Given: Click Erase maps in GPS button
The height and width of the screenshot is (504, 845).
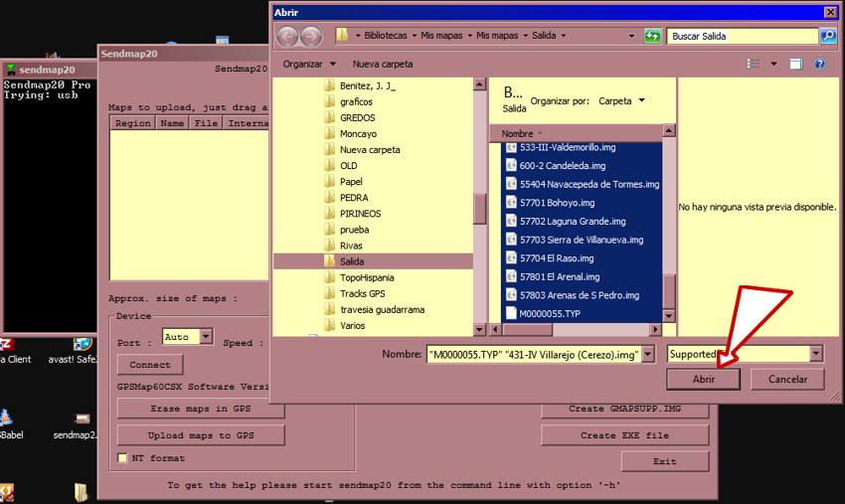Looking at the screenshot, I should tap(201, 409).
